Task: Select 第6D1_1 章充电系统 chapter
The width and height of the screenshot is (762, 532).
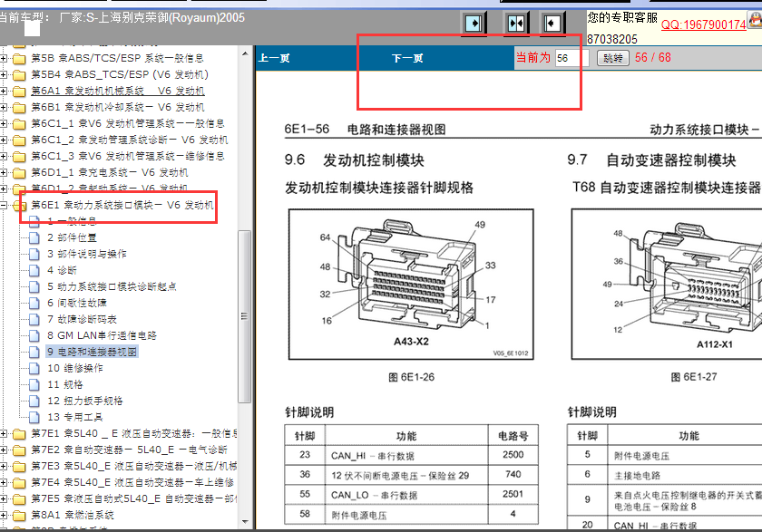Action: [110, 172]
